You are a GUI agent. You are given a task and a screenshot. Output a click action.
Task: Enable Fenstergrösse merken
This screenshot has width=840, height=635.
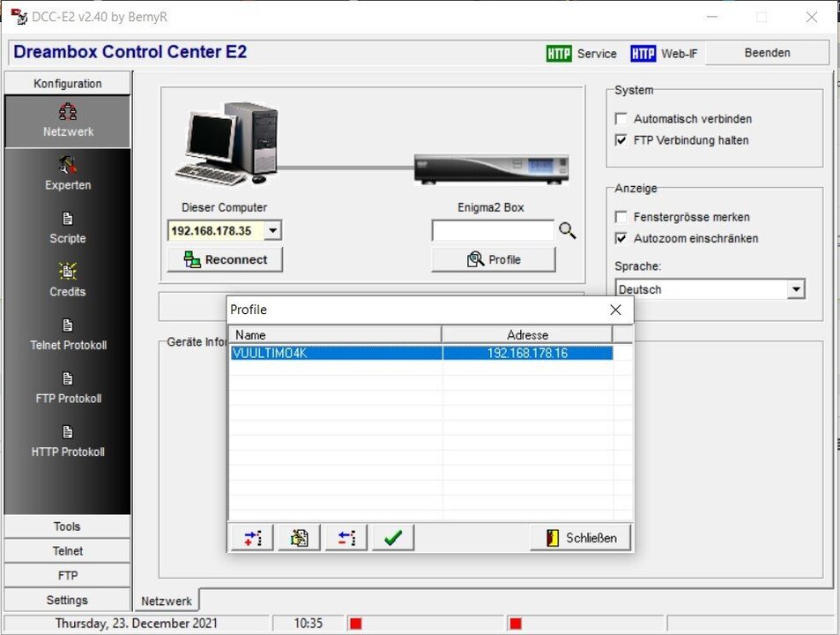621,217
